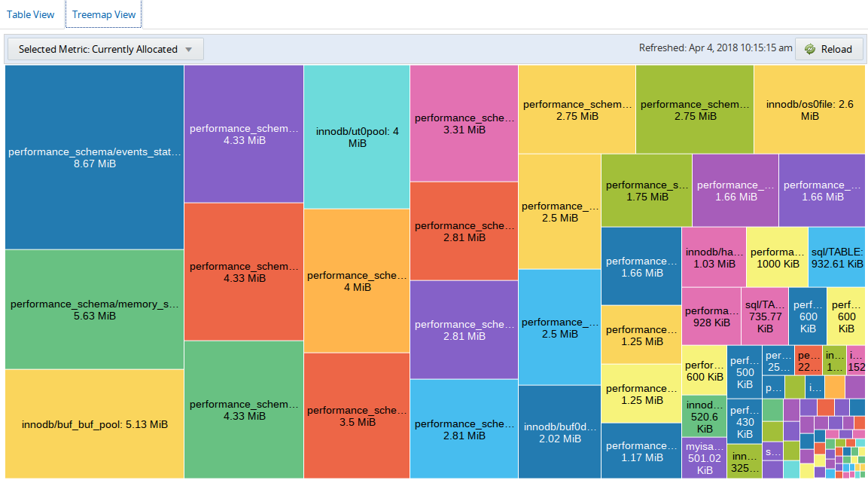868x480 pixels.
Task: Select the sql/TABLE 932.61 KiB block
Action: [x=836, y=258]
